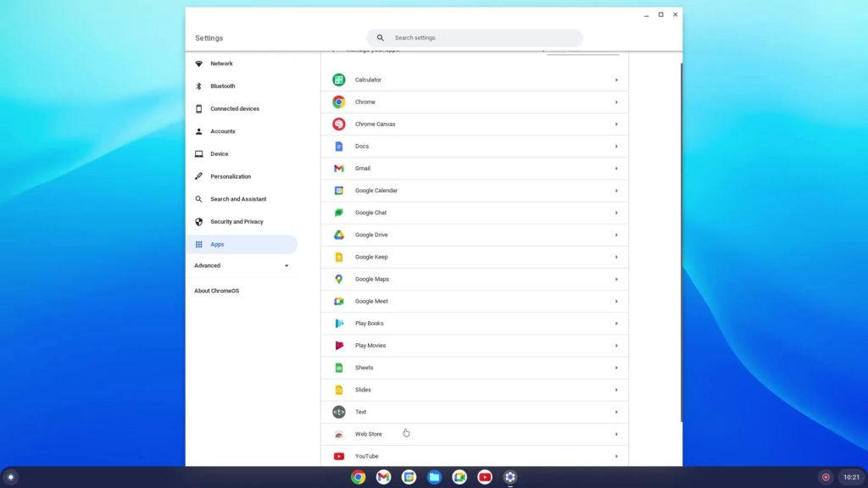Open the Google Keep app row

coord(475,258)
